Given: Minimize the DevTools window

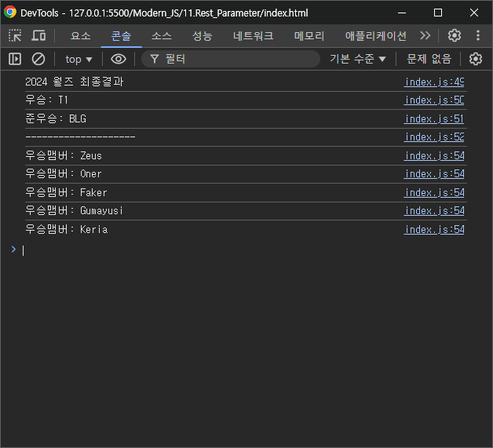Looking at the screenshot, I should tap(402, 13).
